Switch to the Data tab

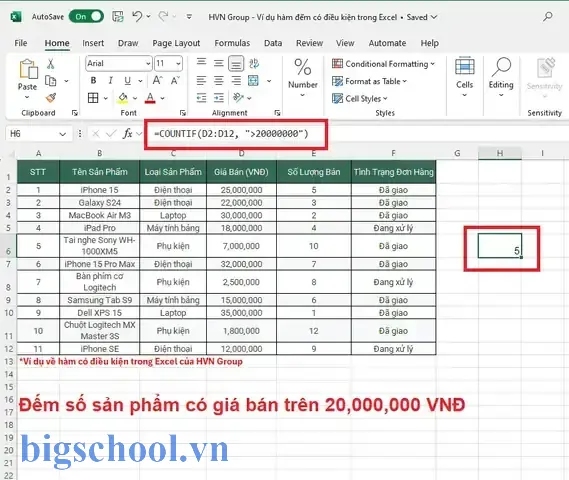coord(273,43)
